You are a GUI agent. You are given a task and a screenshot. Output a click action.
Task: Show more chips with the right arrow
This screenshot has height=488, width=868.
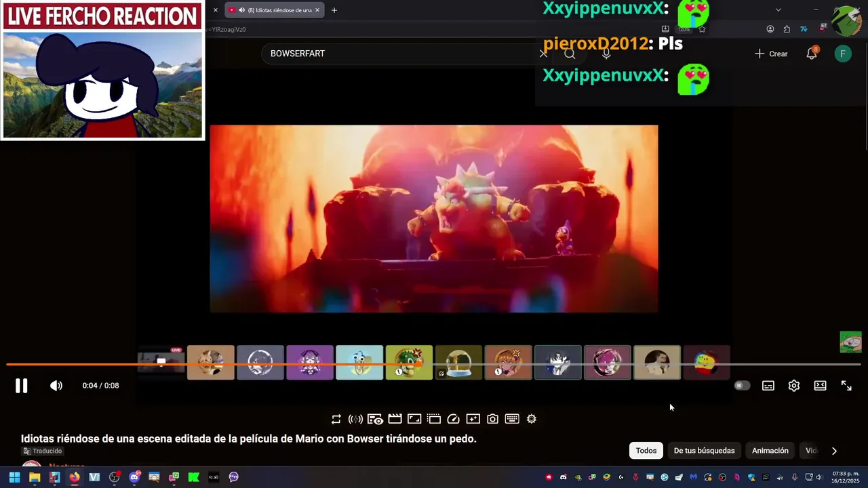pyautogui.click(x=834, y=451)
